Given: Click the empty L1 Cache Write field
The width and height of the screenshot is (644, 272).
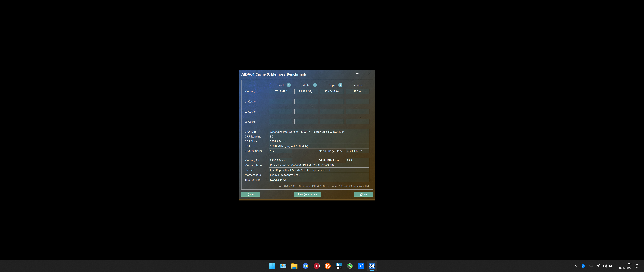Looking at the screenshot, I should [306, 102].
